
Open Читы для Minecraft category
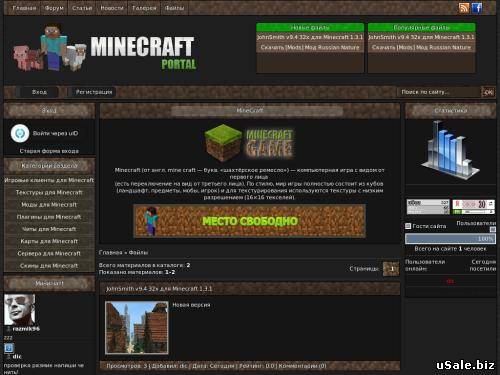coord(49,229)
